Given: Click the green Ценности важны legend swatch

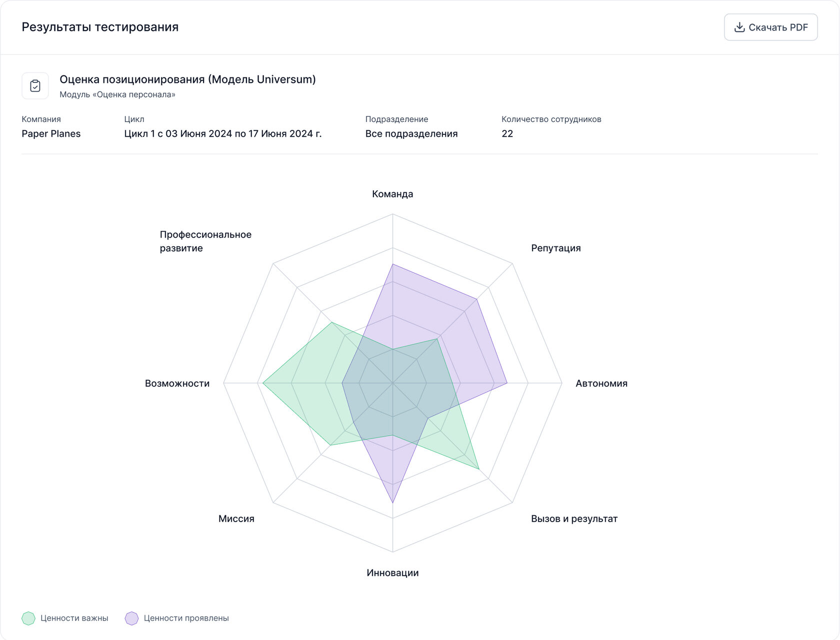Looking at the screenshot, I should click(x=28, y=618).
